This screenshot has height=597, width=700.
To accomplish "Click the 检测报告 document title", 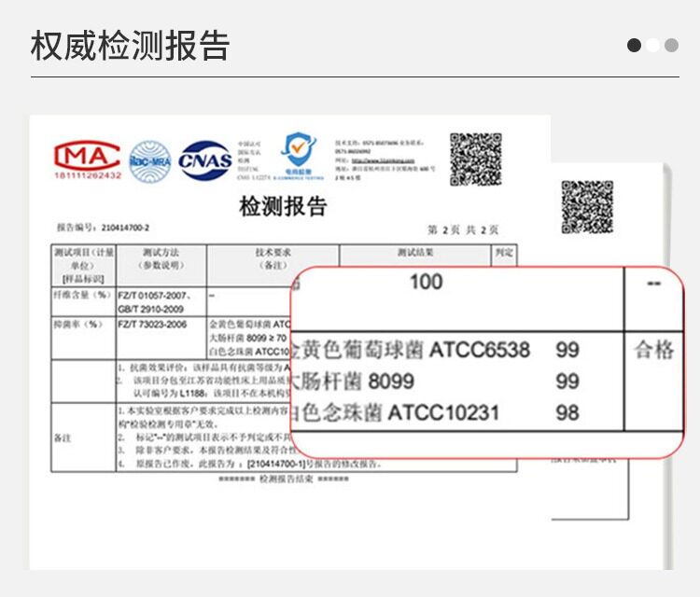I will tap(283, 206).
